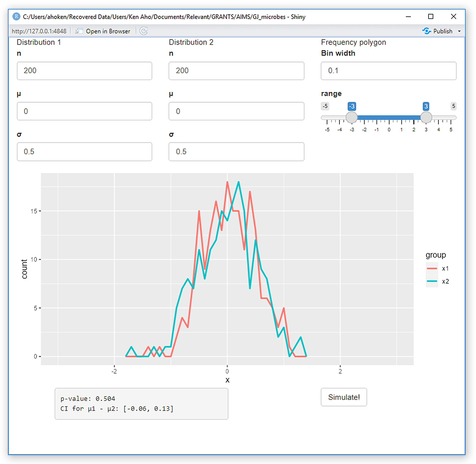Click the range slider's lower handle at -3
Image resolution: width=476 pixels, height=464 pixels.
[x=351, y=117]
